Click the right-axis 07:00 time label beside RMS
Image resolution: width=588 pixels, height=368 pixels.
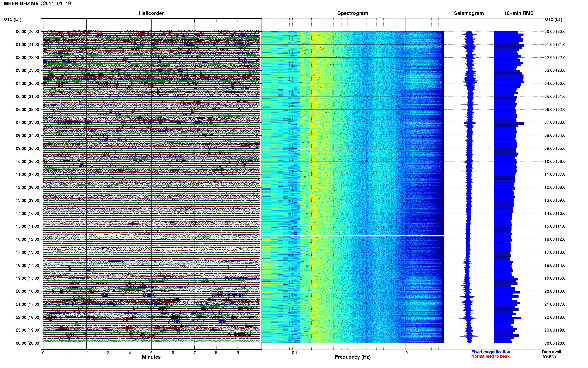555,122
